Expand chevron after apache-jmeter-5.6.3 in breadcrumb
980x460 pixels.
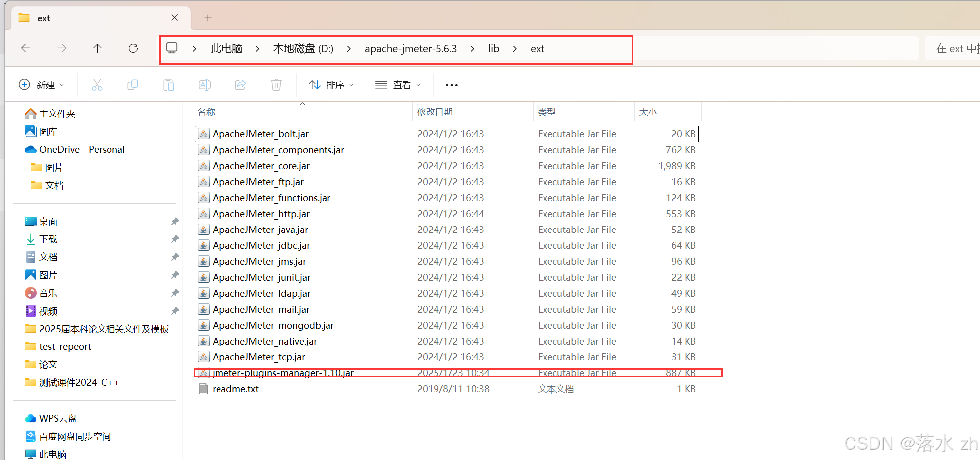472,49
